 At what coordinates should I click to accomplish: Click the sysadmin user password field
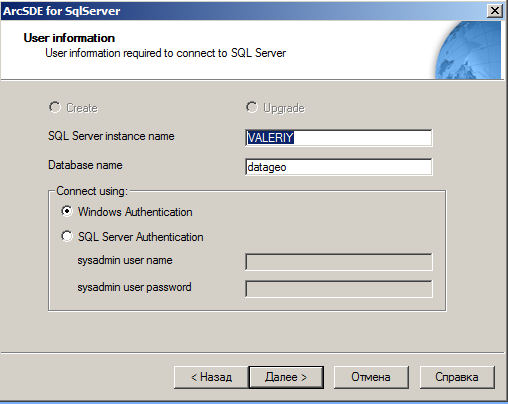(339, 289)
